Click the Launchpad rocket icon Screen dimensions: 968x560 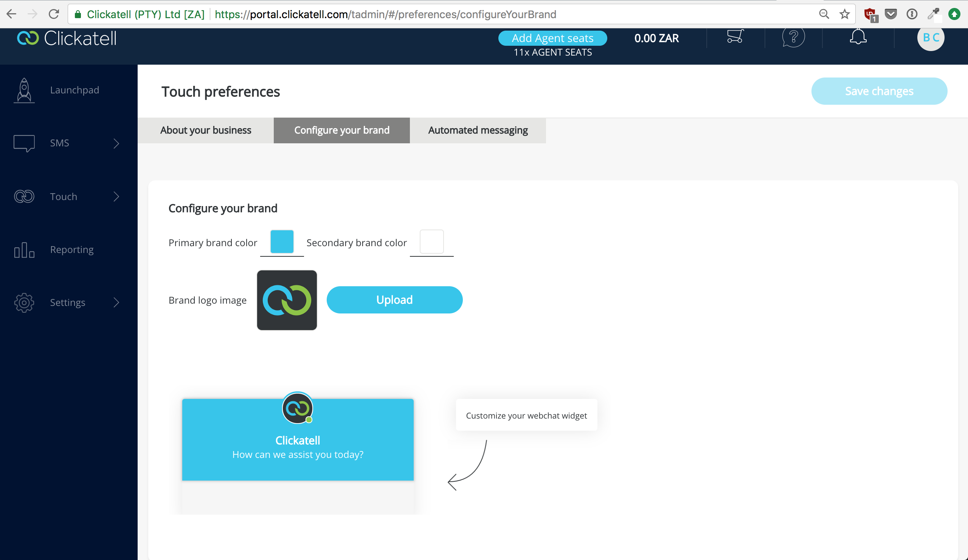coord(24,90)
